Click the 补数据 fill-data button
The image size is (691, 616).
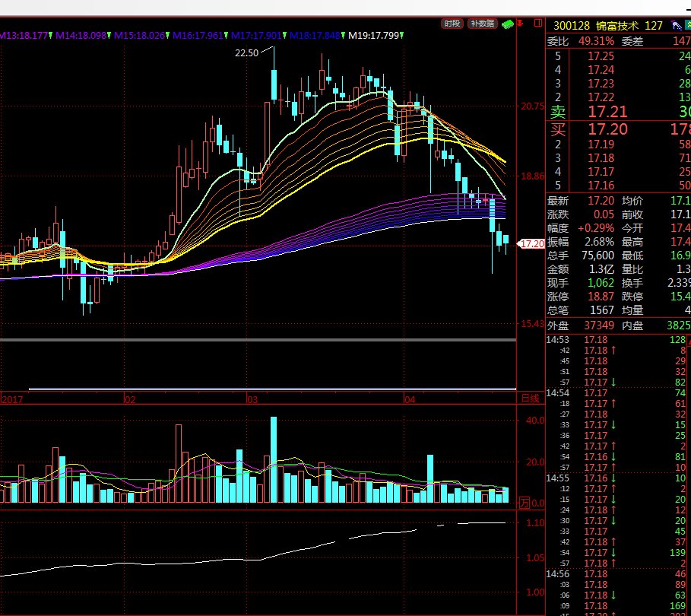tap(483, 24)
